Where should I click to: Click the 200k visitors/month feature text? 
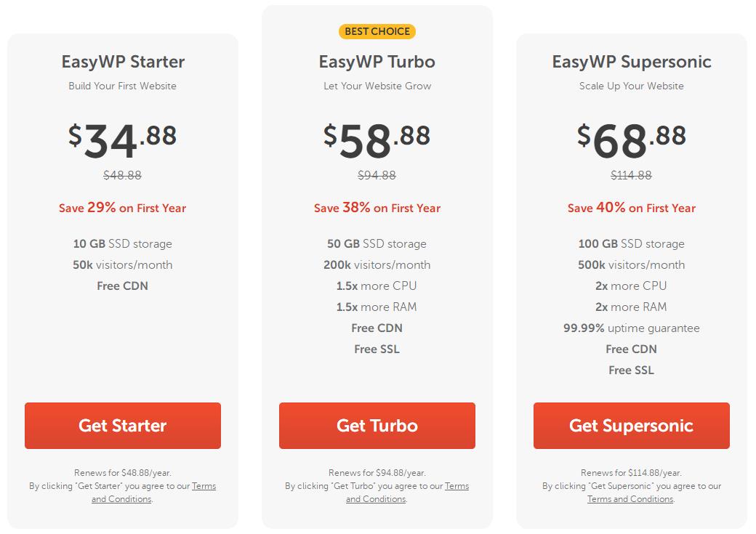pyautogui.click(x=377, y=264)
